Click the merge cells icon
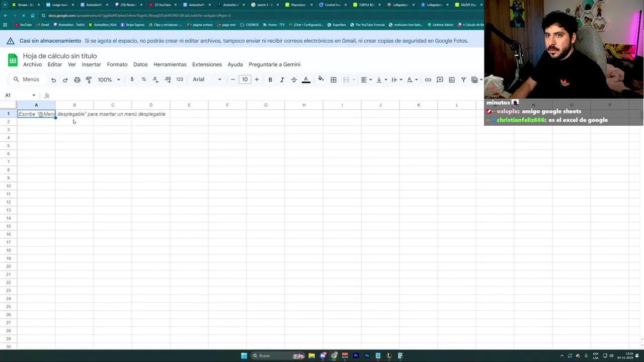Image resolution: width=644 pixels, height=362 pixels. pyautogui.click(x=346, y=79)
